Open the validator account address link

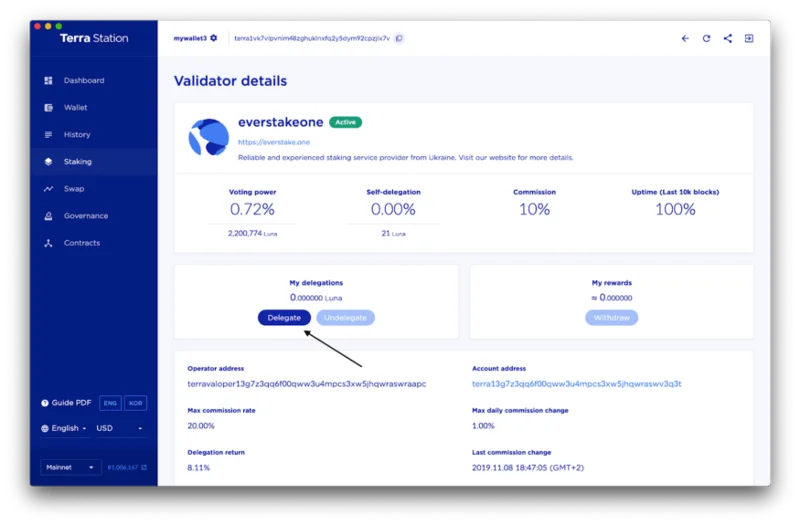[577, 384]
